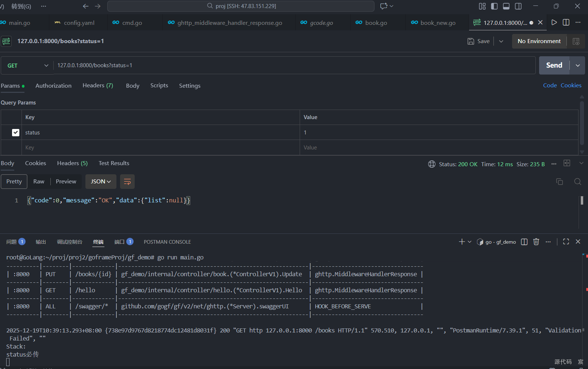Viewport: 588px width, 369px height.
Task: Switch to the Authorization tab
Action: pyautogui.click(x=53, y=85)
